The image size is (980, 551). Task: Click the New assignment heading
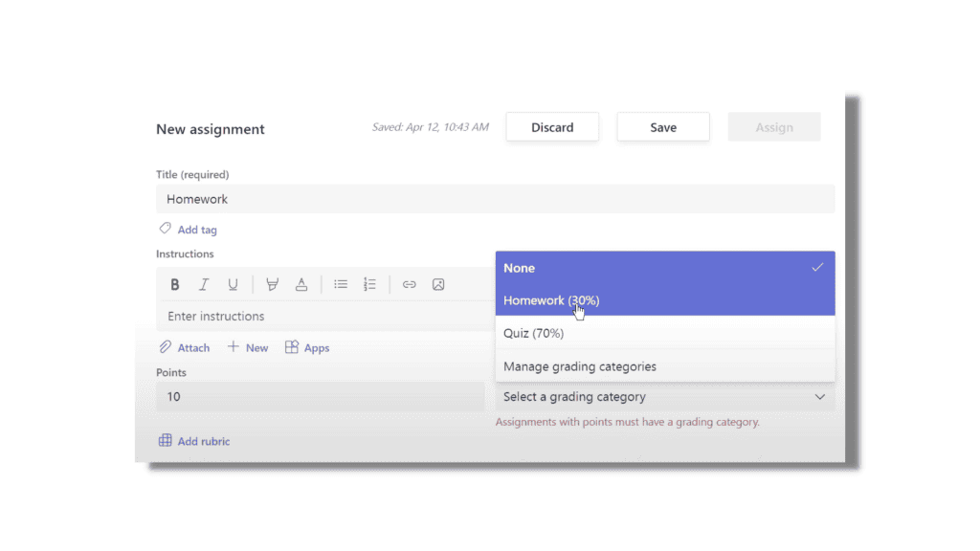pos(210,129)
